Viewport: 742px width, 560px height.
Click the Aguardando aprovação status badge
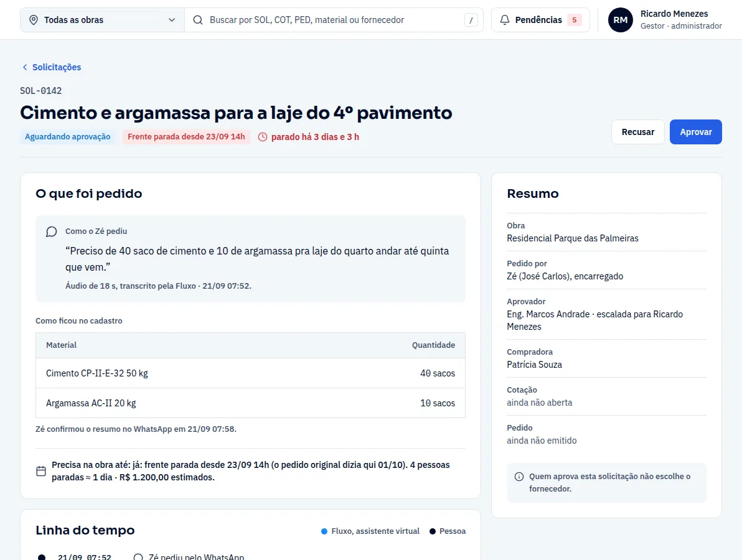(68, 137)
